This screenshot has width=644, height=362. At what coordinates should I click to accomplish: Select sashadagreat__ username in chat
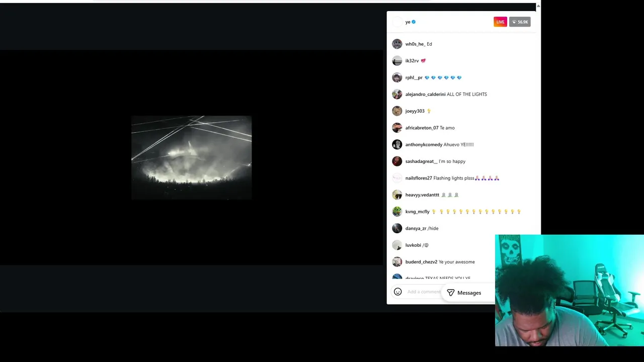421,161
